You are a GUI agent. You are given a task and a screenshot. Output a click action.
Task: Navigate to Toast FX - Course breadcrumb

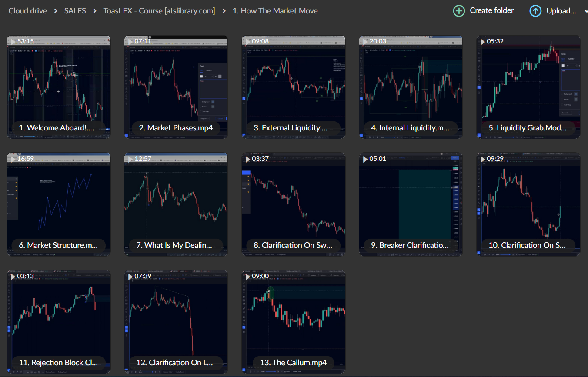point(159,11)
